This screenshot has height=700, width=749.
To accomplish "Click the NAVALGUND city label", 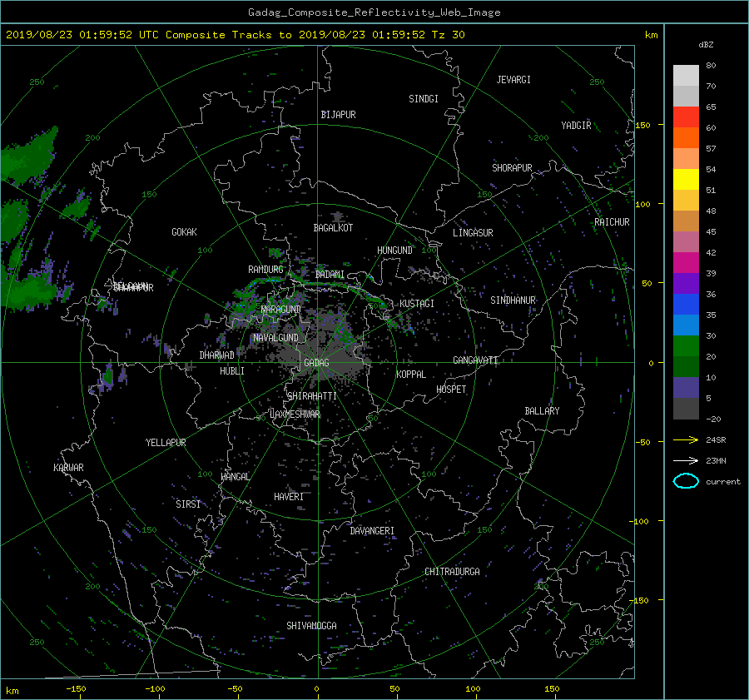I will (x=275, y=338).
